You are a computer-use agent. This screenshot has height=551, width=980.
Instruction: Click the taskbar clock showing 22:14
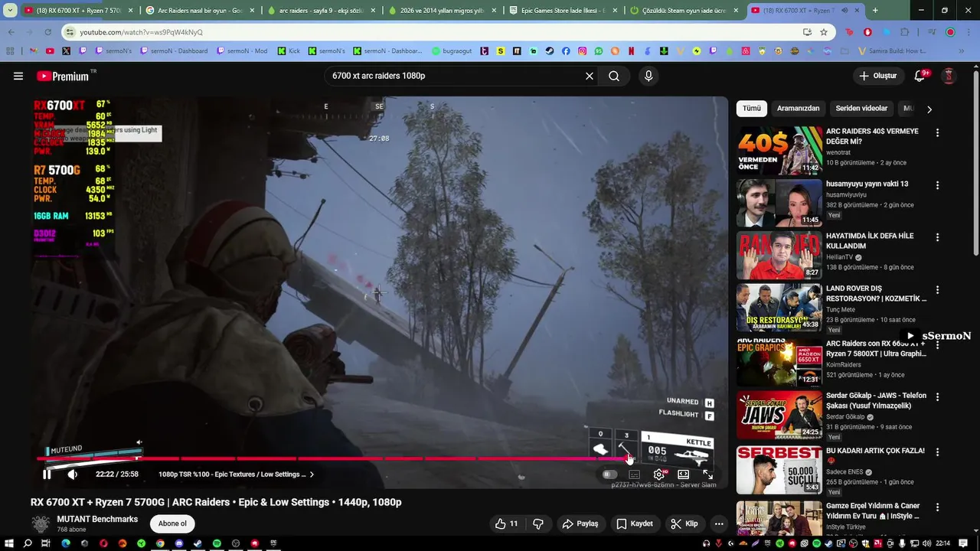pyautogui.click(x=942, y=543)
